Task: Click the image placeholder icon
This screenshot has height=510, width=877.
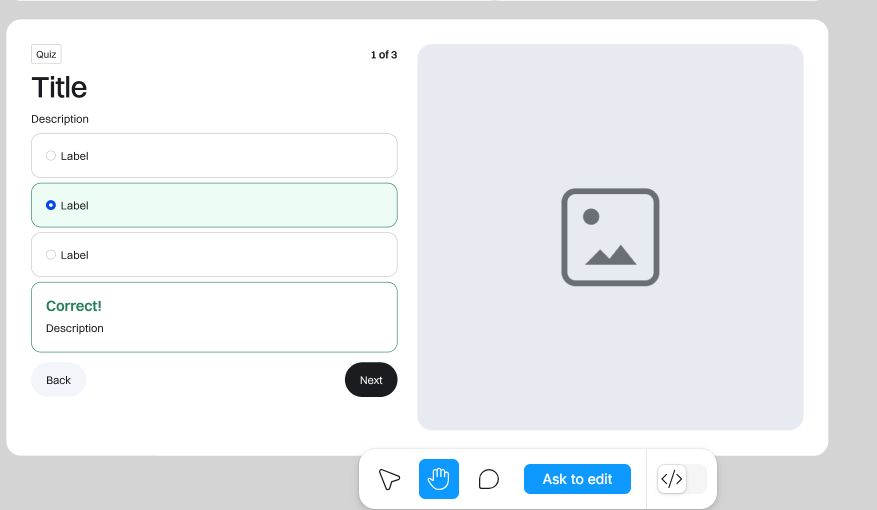Action: (x=610, y=237)
